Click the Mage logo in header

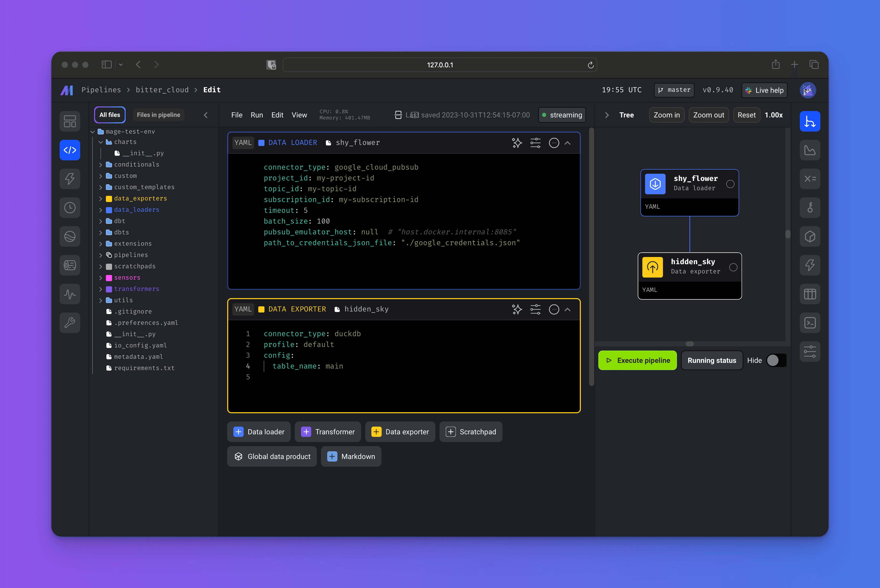coord(67,90)
